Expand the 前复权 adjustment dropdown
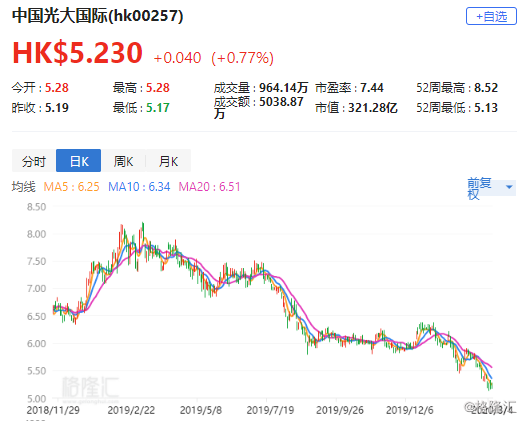This screenshot has width=524, height=421. [491, 188]
